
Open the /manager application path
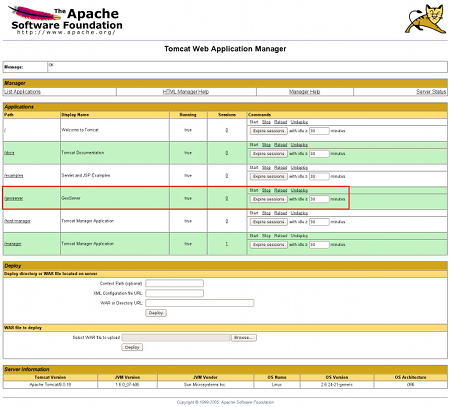pyautogui.click(x=13, y=244)
